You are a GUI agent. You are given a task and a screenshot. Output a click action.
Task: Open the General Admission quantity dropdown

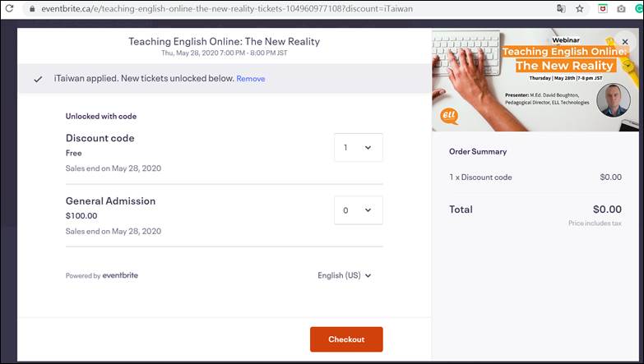[359, 210]
